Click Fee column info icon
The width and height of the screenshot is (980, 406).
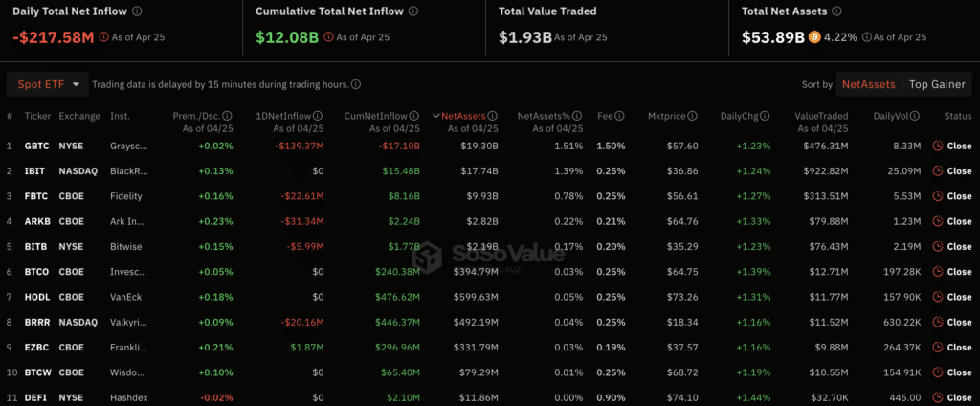[619, 116]
